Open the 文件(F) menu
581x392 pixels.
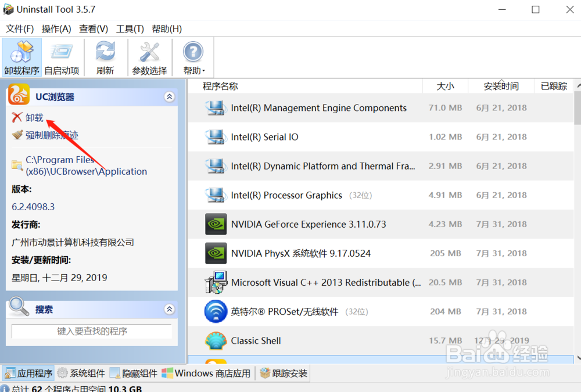click(x=20, y=29)
